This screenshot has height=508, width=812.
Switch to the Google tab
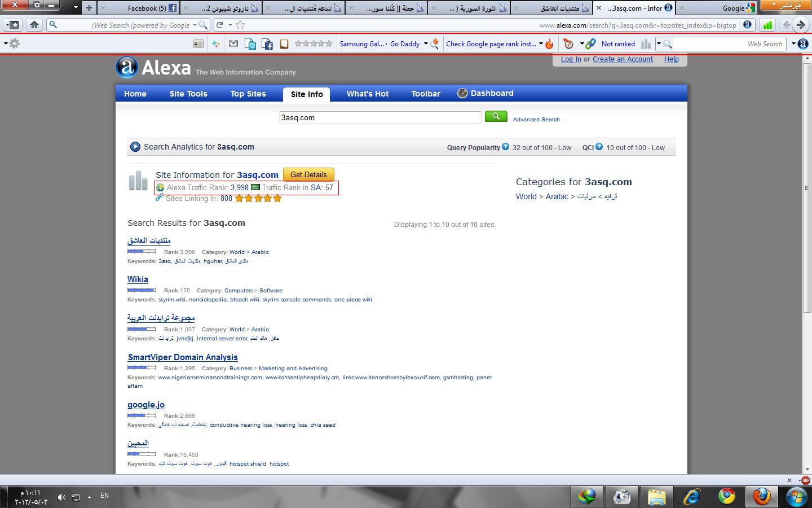(716, 8)
